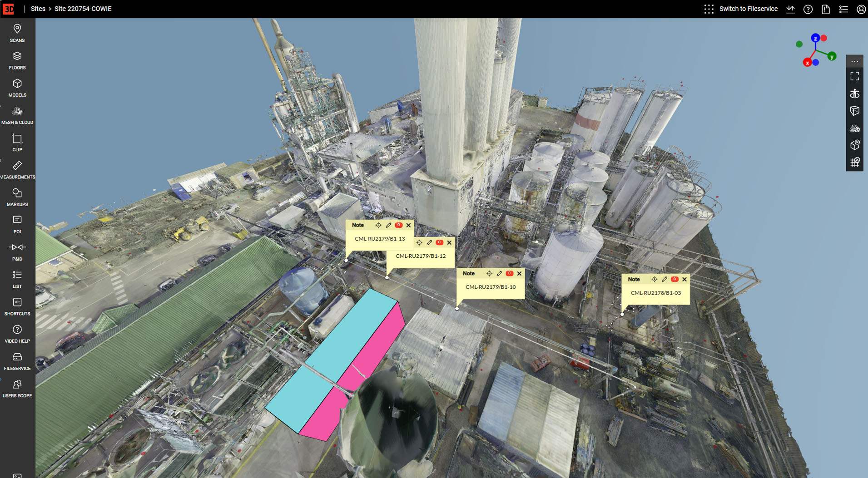Open comments badge on note B1-13
The height and width of the screenshot is (478, 868).
pos(398,225)
